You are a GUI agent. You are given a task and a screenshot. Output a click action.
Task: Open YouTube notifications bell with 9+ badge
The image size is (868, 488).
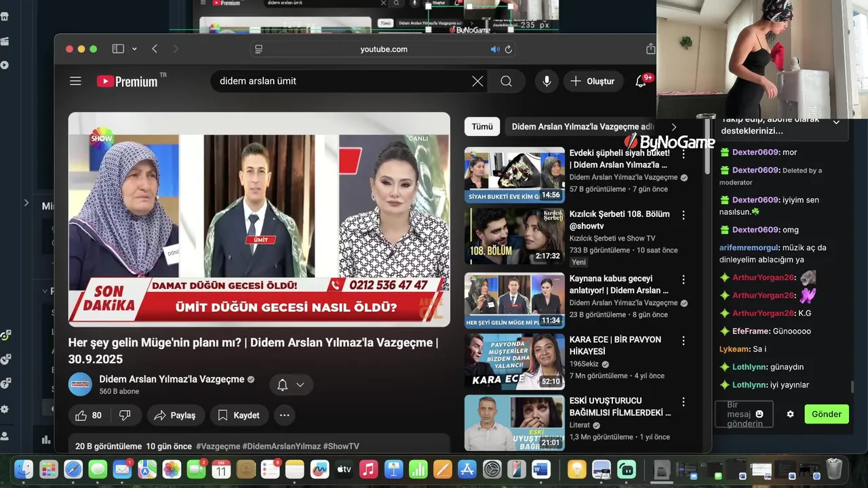[642, 81]
